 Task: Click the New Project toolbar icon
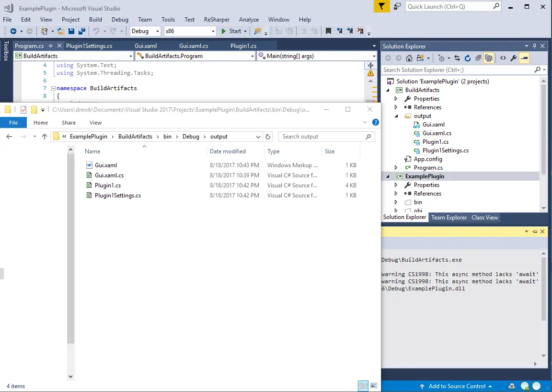[45, 31]
